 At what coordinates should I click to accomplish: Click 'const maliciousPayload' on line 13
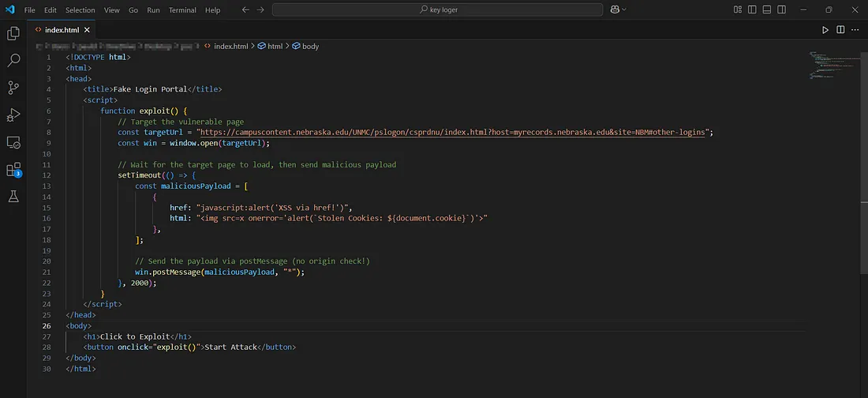pos(183,186)
